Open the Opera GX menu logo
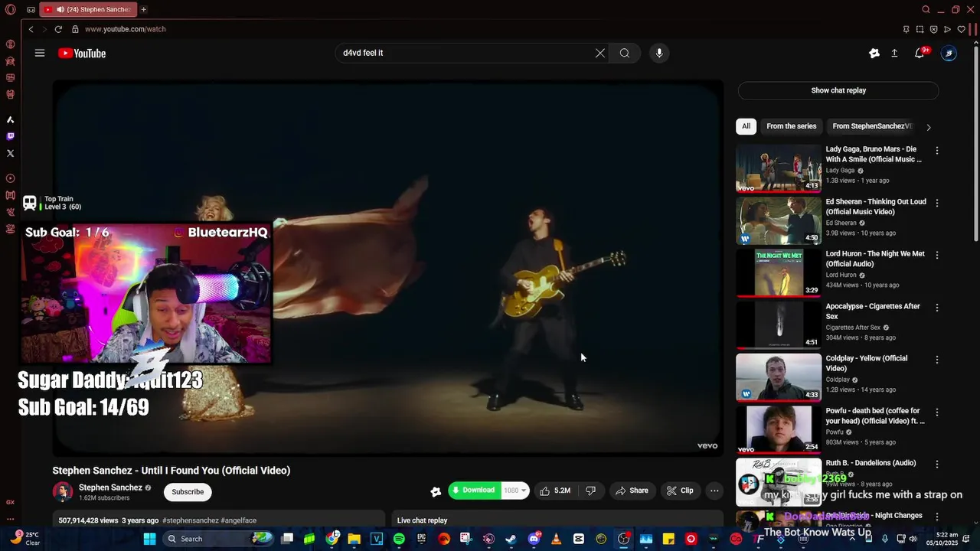The height and width of the screenshot is (551, 980). click(x=10, y=9)
